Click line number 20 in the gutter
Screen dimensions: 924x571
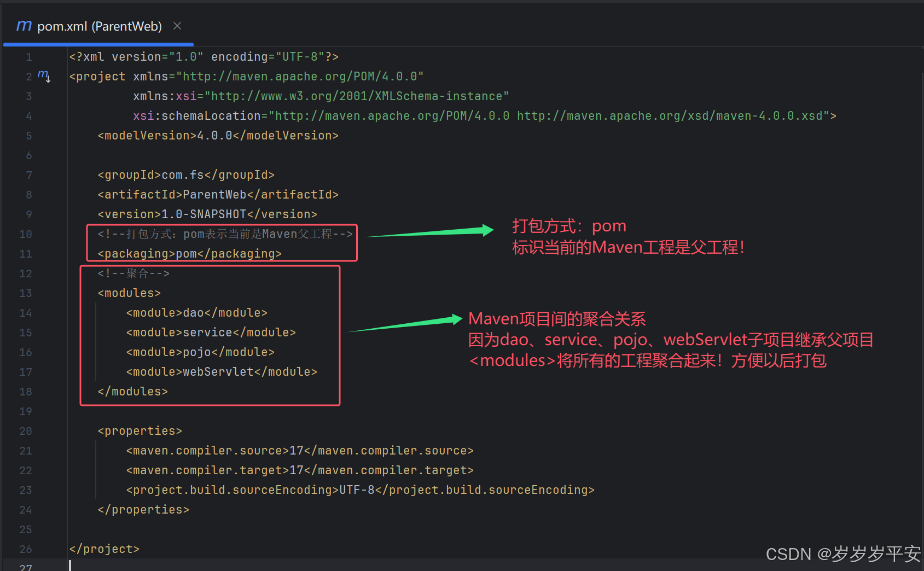[26, 431]
